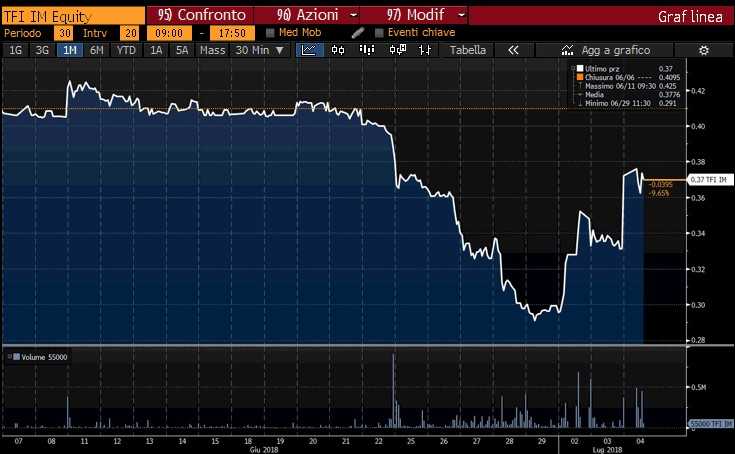Select the Mass range tab
This screenshot has width=735, height=454.
point(212,50)
